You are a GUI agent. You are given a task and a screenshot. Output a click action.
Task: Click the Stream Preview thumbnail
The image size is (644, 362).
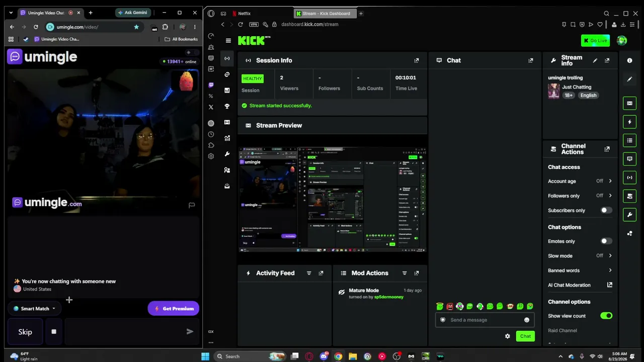point(333,199)
